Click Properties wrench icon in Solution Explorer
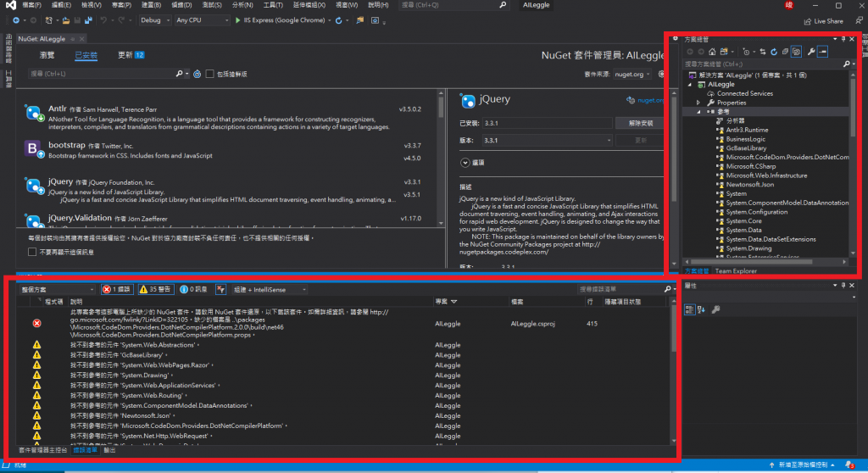Image resolution: width=868 pixels, height=473 pixels. click(811, 52)
